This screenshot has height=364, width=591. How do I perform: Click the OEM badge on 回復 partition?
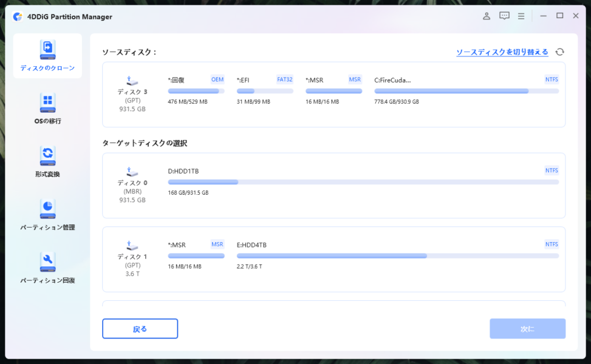(x=217, y=79)
